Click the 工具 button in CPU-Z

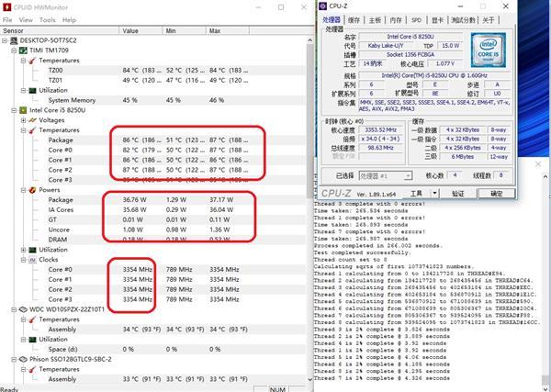point(416,193)
